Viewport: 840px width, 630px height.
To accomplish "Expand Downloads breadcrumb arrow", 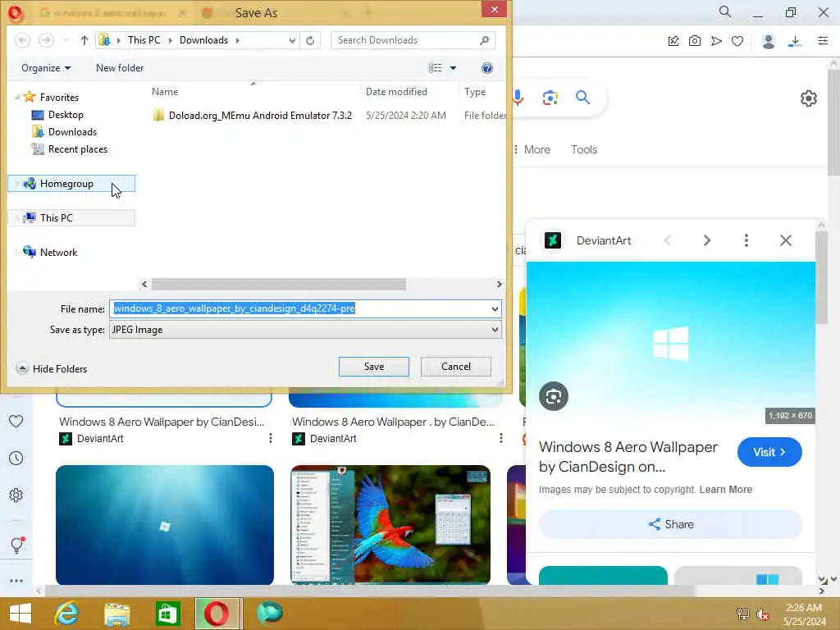I will coord(237,40).
